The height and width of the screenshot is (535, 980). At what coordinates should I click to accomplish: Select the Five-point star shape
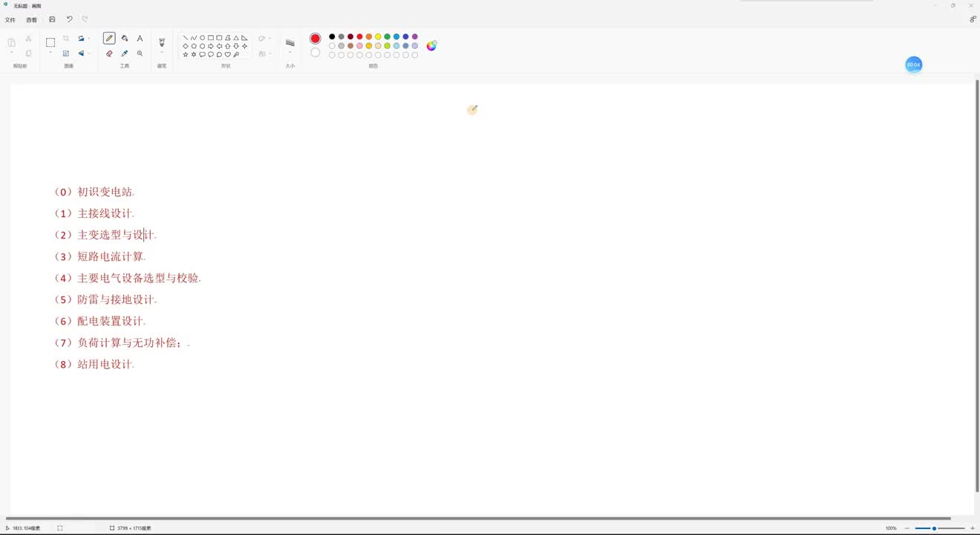186,54
